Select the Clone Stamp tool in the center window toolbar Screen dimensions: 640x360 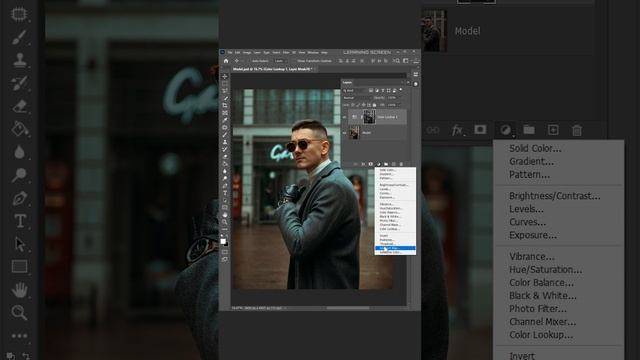coord(224,142)
